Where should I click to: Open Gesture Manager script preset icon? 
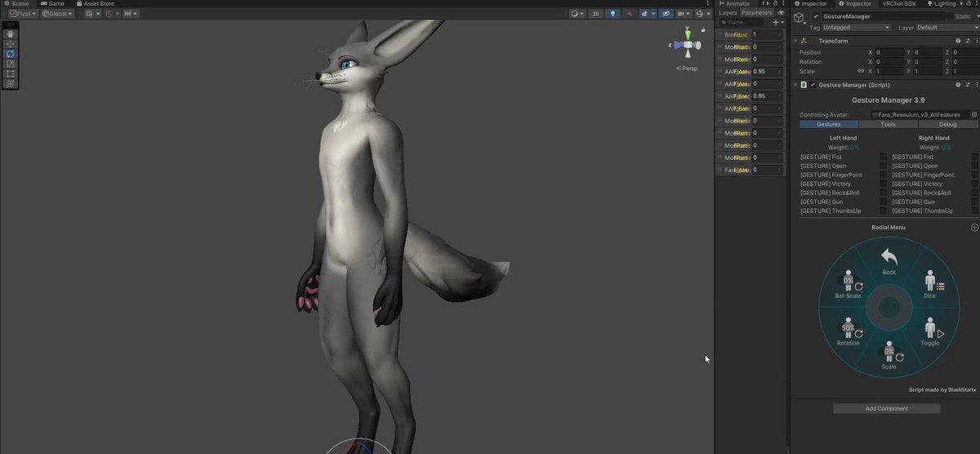[966, 85]
